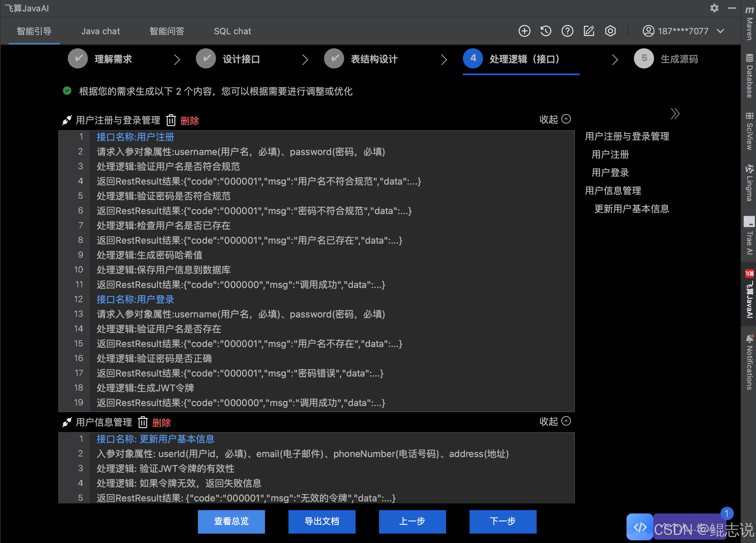Open the gear settings icon in title bar
This screenshot has width=756, height=543.
point(714,8)
